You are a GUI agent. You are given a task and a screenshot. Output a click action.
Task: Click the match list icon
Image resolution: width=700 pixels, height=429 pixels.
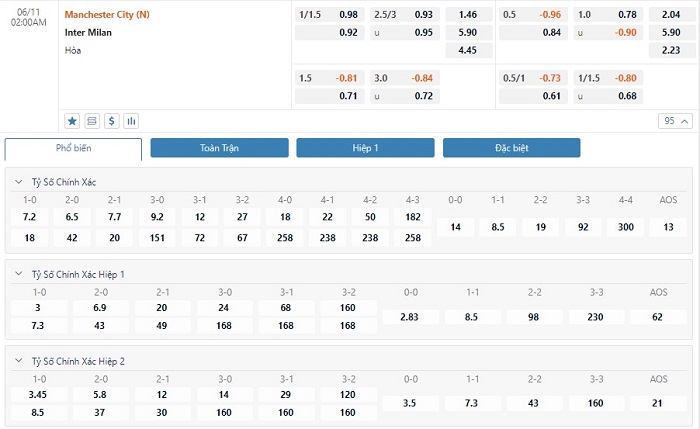click(x=92, y=121)
